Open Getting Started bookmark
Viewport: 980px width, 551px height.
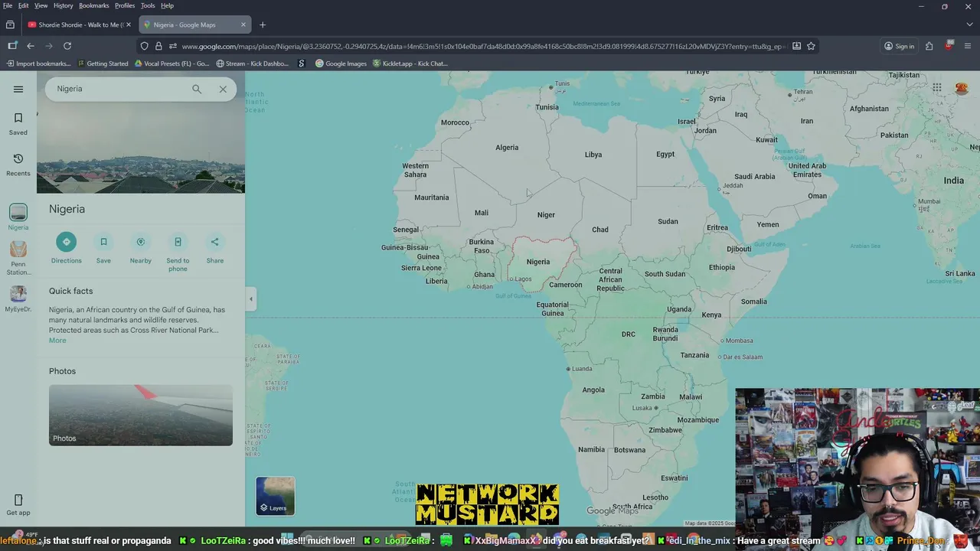[x=102, y=64]
